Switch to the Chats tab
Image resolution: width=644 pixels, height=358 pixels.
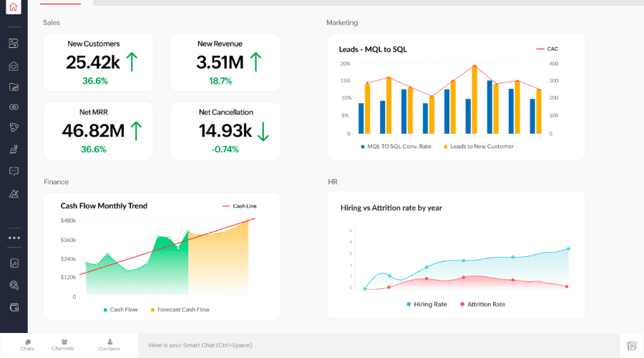27,345
